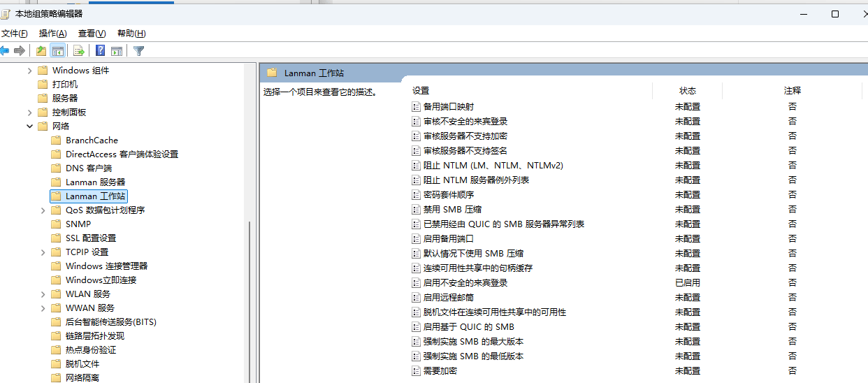Select 强制实施 SMB 的最大版本 setting
Screen dimensions: 868x383
474,342
